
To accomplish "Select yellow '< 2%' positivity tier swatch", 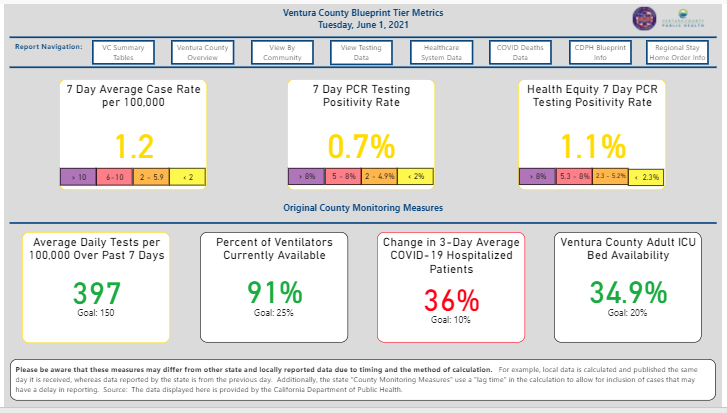I will point(415,176).
